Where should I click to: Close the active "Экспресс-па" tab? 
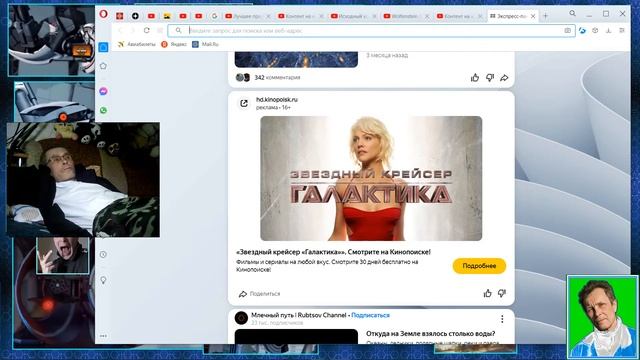(533, 16)
